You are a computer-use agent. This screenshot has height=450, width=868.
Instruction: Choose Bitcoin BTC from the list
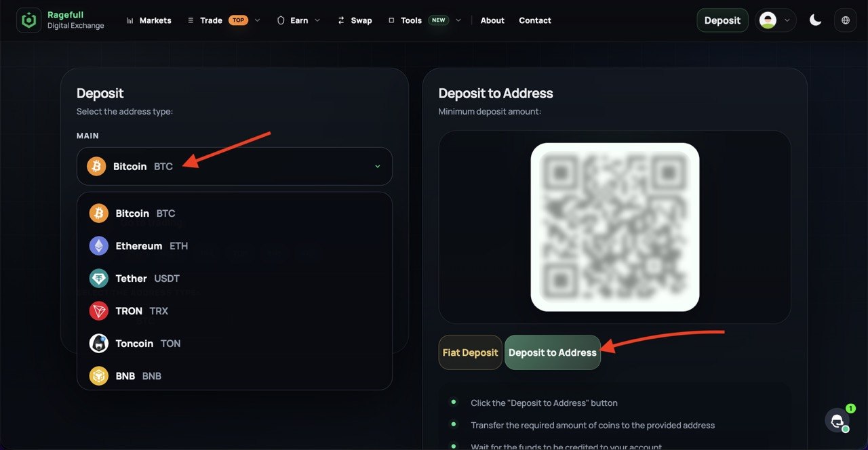(235, 213)
